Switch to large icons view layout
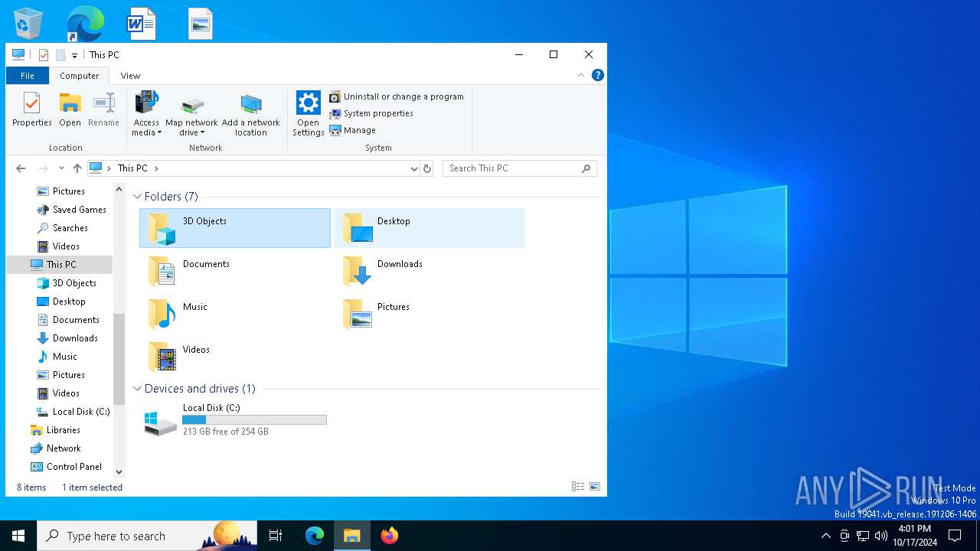The image size is (980, 551). [x=595, y=487]
